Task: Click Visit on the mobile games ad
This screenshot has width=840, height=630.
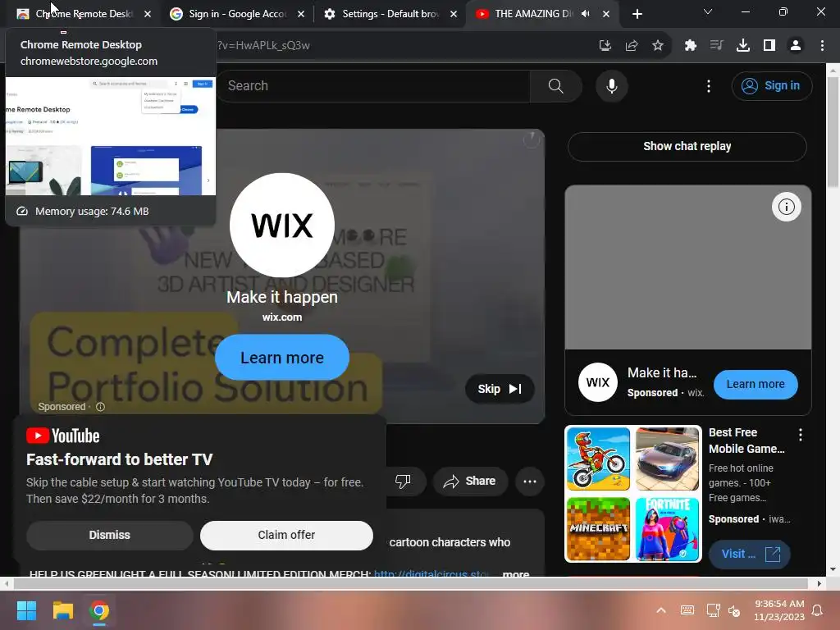Action: click(x=749, y=554)
